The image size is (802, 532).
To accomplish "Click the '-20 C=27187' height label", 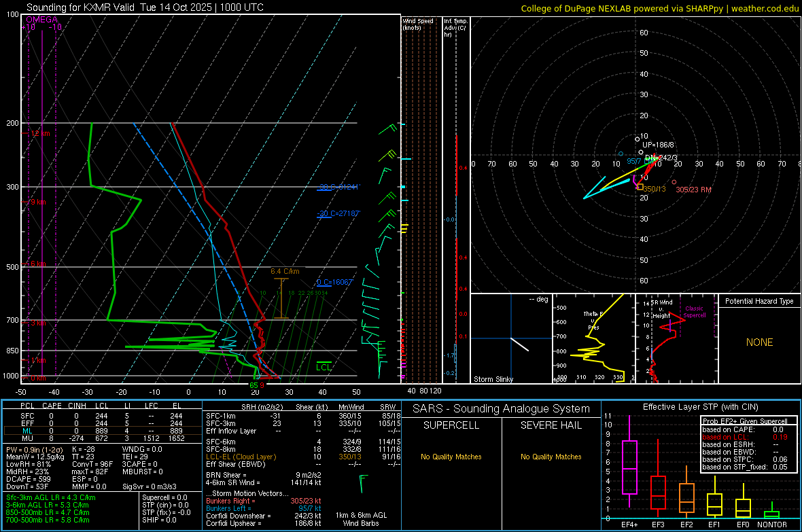I will tap(338, 213).
